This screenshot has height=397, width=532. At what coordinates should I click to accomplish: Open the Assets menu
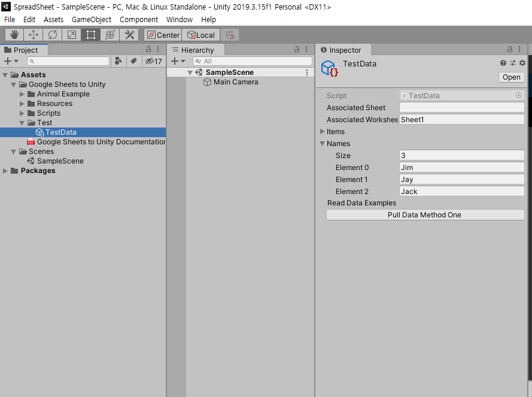point(53,19)
